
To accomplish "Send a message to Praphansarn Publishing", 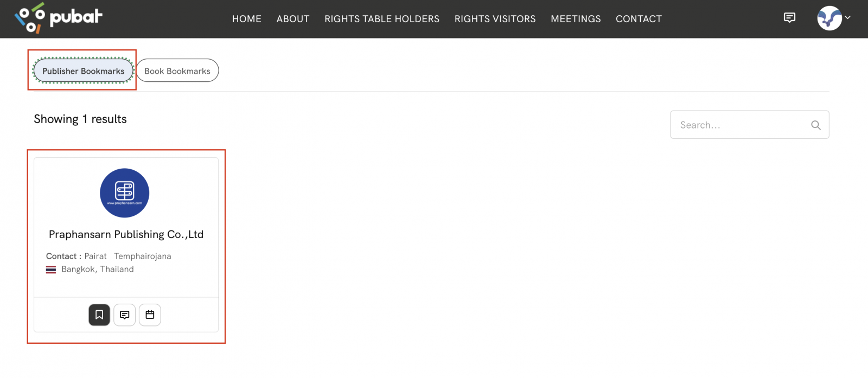I will coord(125,315).
